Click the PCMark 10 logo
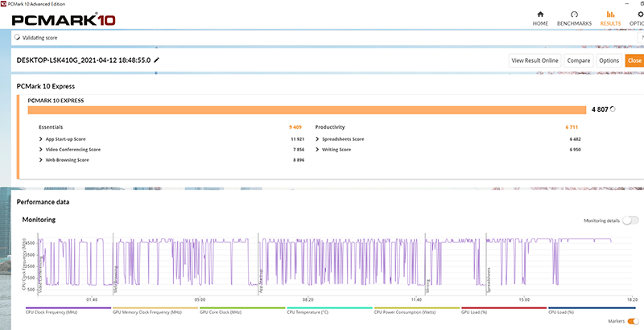 coord(64,20)
